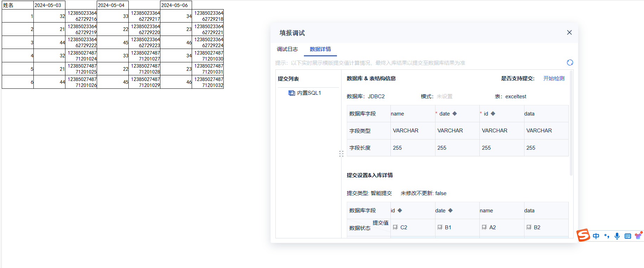Toggle punctuation mode in the IME bar
644x268 pixels.
pos(607,236)
